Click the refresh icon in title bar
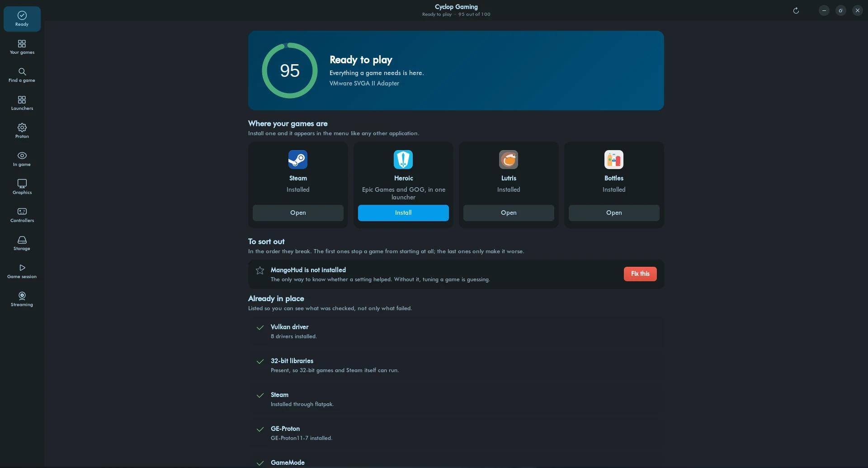This screenshot has width=868, height=468. click(x=796, y=10)
